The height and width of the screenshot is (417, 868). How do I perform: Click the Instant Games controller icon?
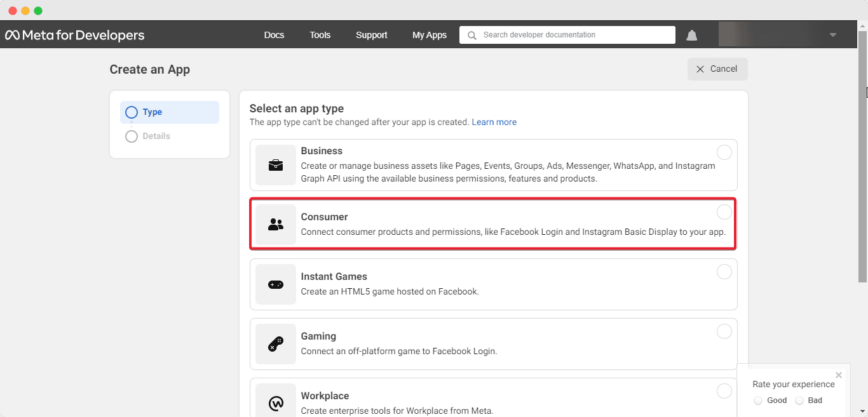[x=276, y=284]
